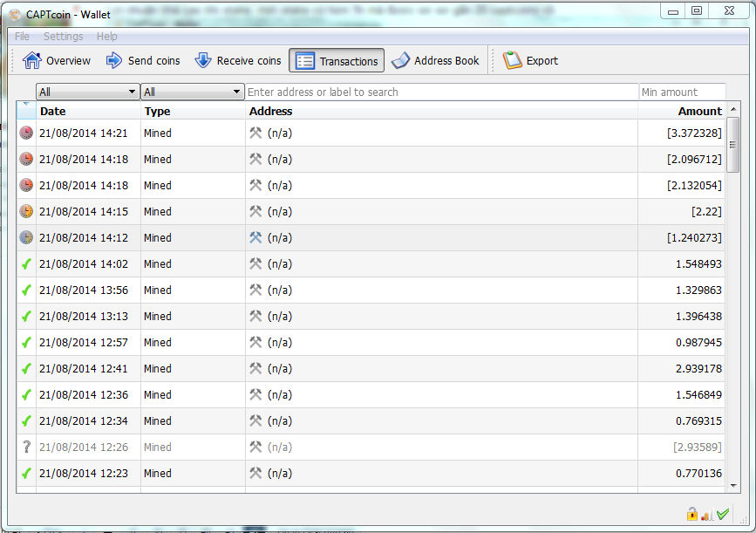Minimize the CAPTcoin Wallet window
756x533 pixels.
(x=673, y=11)
